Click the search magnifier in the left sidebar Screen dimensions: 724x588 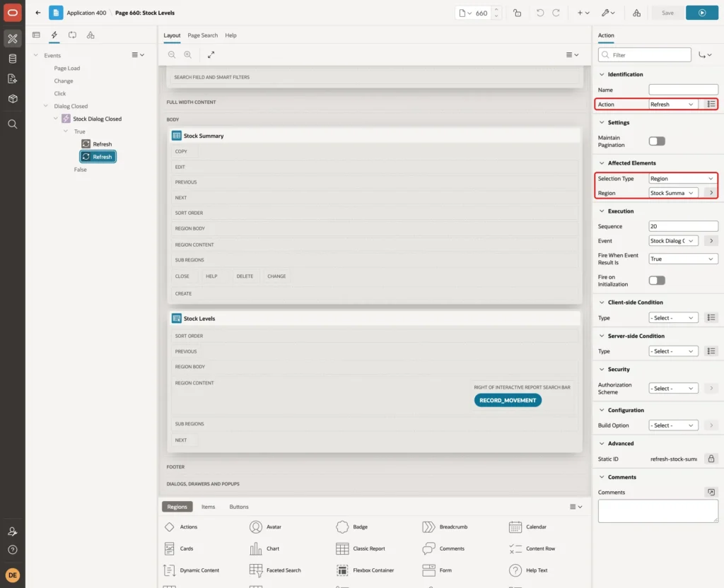point(13,124)
